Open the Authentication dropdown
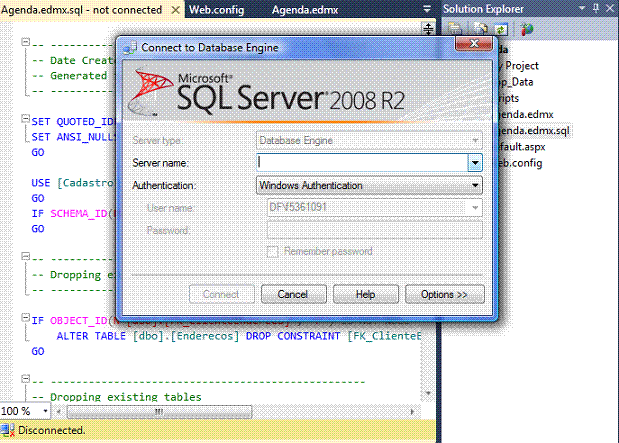 (475, 185)
